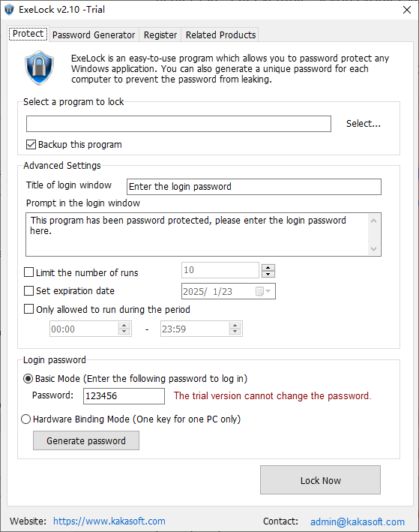The image size is (419, 532).
Task: Click the Title of login window field
Action: point(254,187)
